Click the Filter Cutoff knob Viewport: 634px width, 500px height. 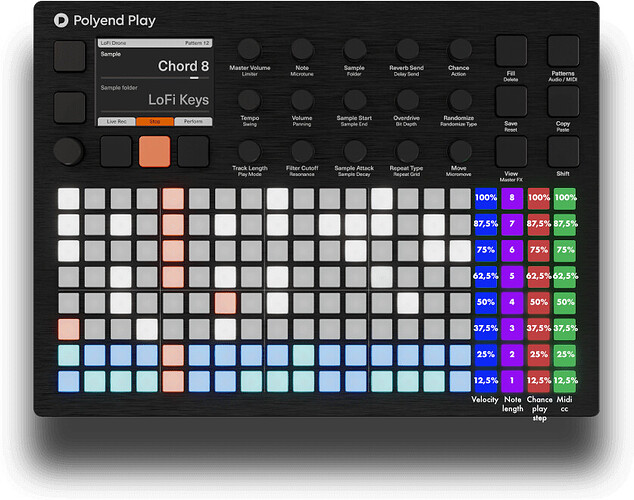tap(302, 151)
